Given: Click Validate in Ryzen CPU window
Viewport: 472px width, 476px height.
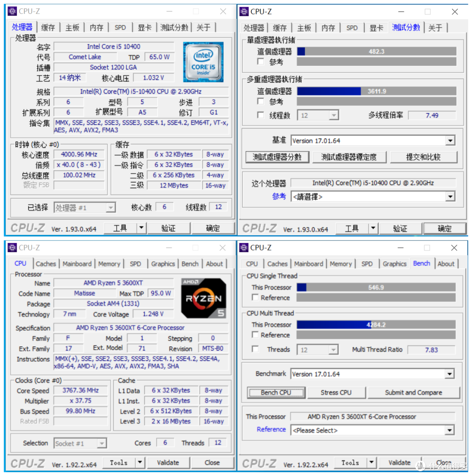Looking at the screenshot, I should tap(168, 462).
